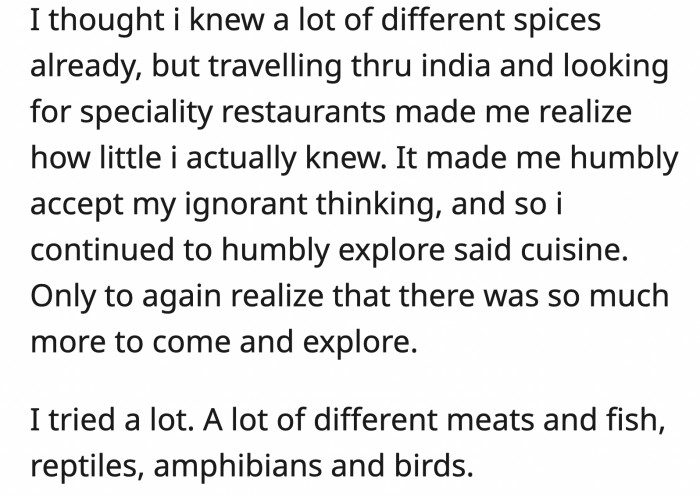The height and width of the screenshot is (497, 700).
Task: Click the word 'Only' starting seventh line
Action: point(61,297)
